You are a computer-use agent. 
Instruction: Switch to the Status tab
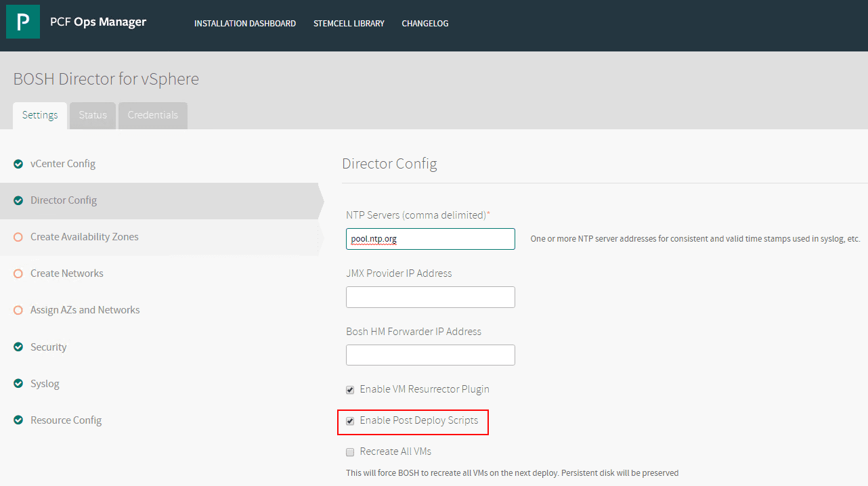pyautogui.click(x=93, y=115)
